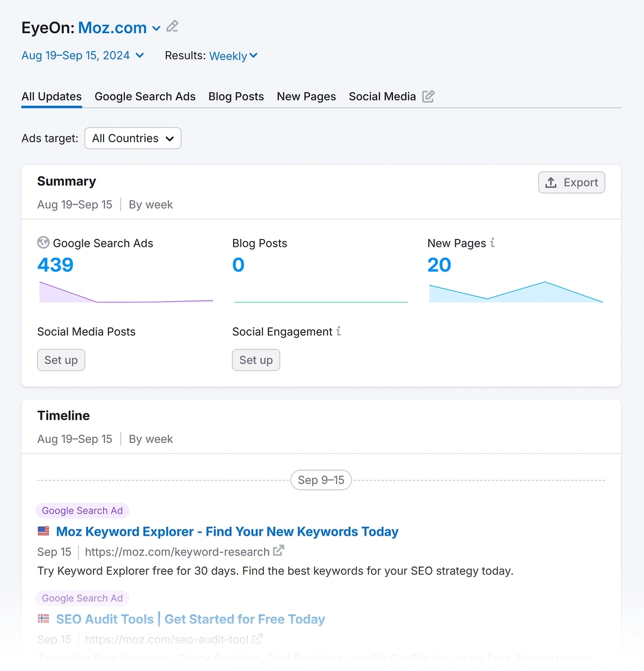The width and height of the screenshot is (644, 671).
Task: Click the Blog Posts green sparkline chart
Action: (x=321, y=302)
